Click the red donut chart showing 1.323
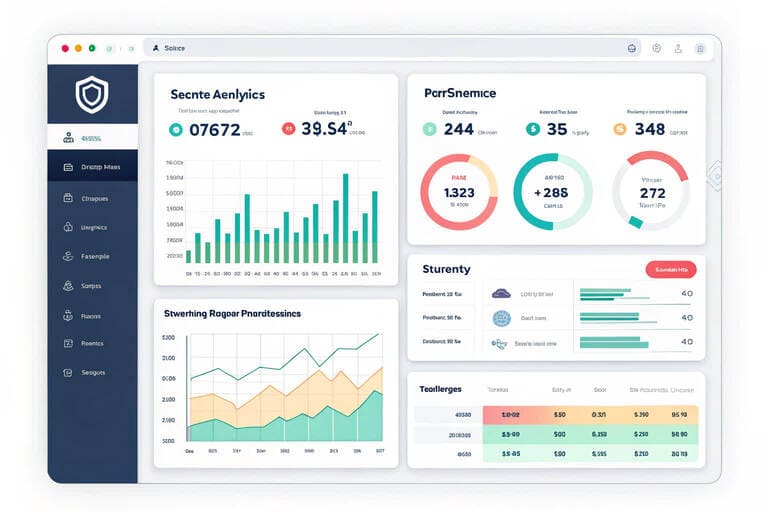768x512 pixels. point(458,192)
